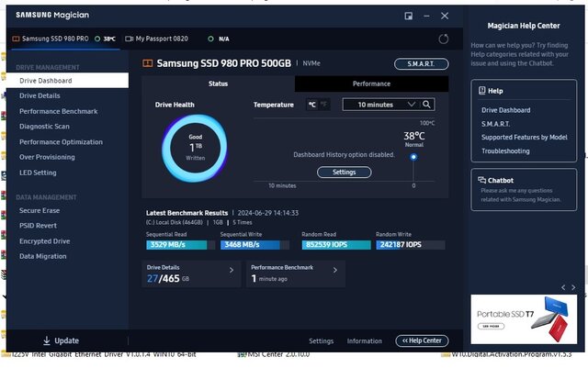Viewport: 588px width, 368px height.
Task: Click the 38°C Normal temperature reading
Action: pos(414,139)
